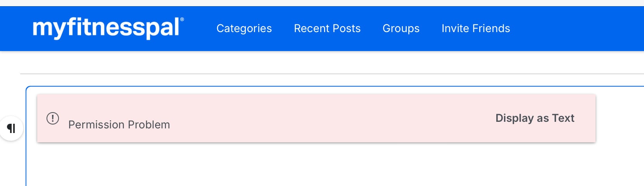Click the registered trademark symbol on logo
The height and width of the screenshot is (186, 644).
(x=182, y=19)
